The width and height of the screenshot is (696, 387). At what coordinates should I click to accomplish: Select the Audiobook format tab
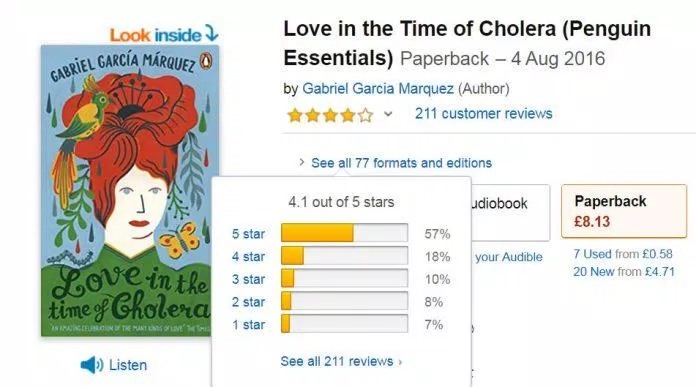coord(510,213)
